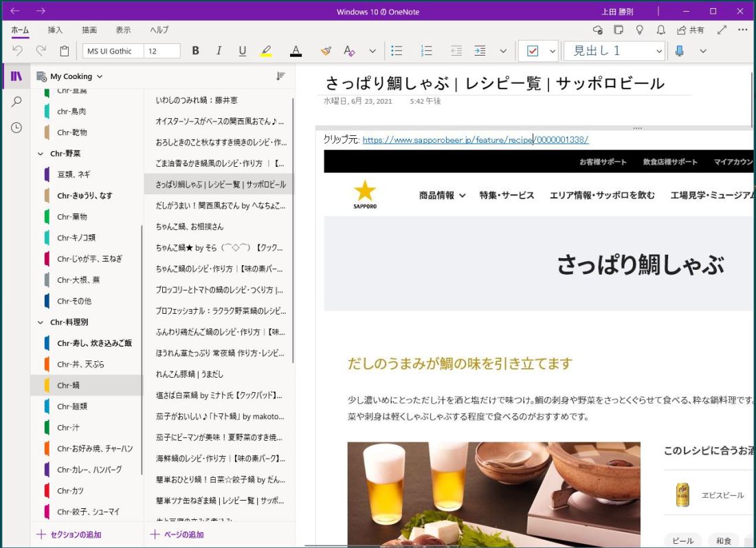
Task: Expand more font formatting options
Action: (x=373, y=51)
